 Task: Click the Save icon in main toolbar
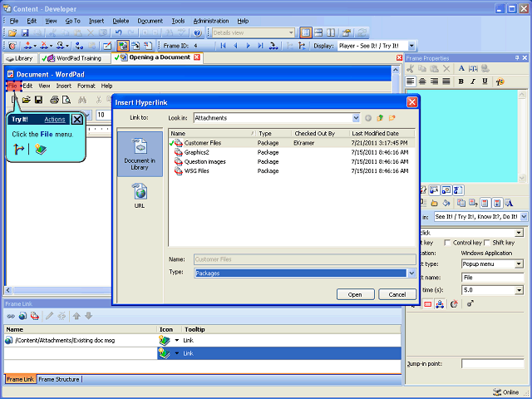pyautogui.click(x=25, y=33)
